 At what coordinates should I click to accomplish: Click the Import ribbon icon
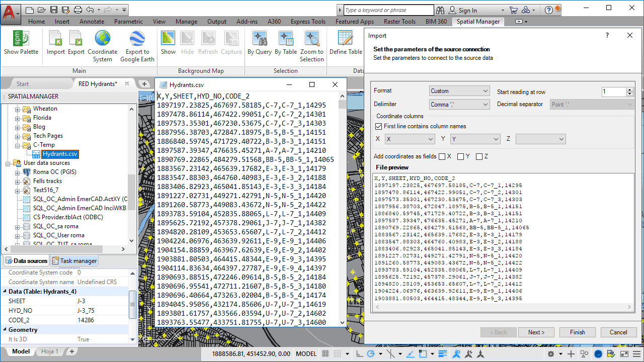pyautogui.click(x=56, y=39)
